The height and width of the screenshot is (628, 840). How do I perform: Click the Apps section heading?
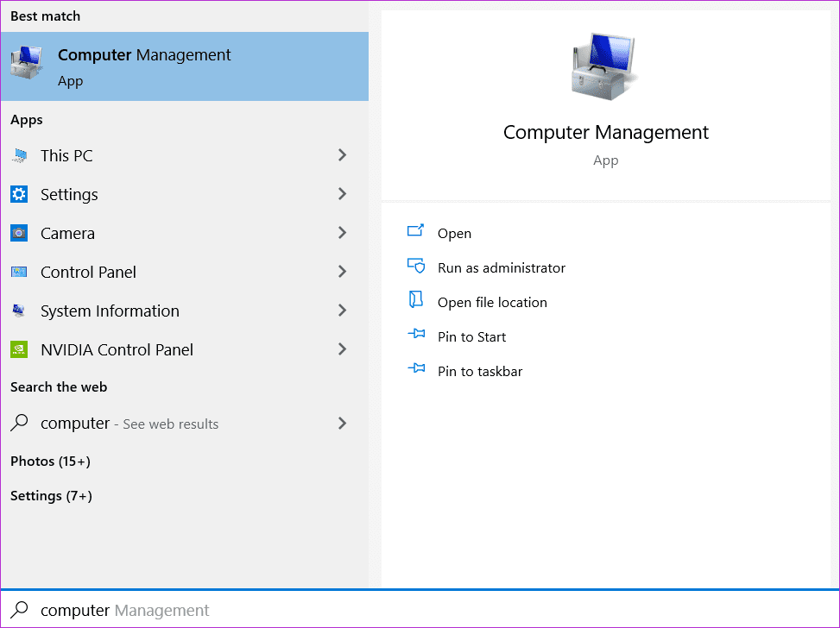[x=26, y=120]
